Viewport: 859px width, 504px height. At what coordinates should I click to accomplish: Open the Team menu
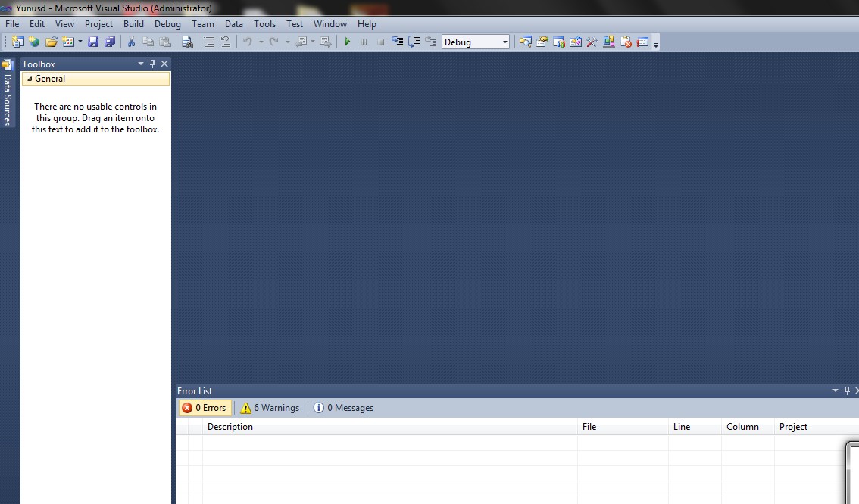click(203, 24)
